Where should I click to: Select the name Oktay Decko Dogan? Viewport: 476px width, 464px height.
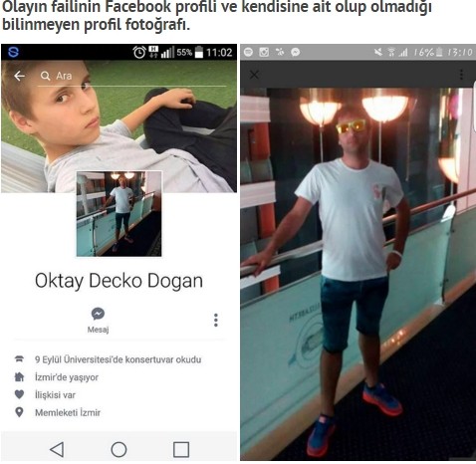pyautogui.click(x=119, y=281)
